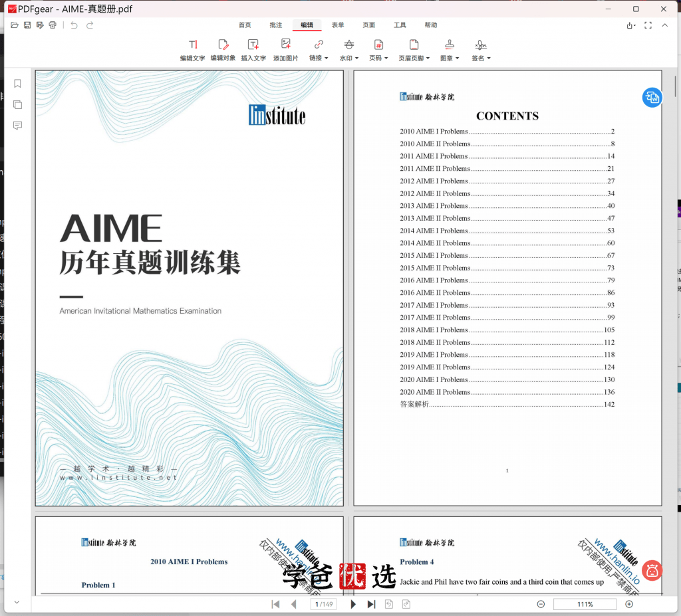Print the document with the printer icon
The image size is (681, 616).
(53, 25)
